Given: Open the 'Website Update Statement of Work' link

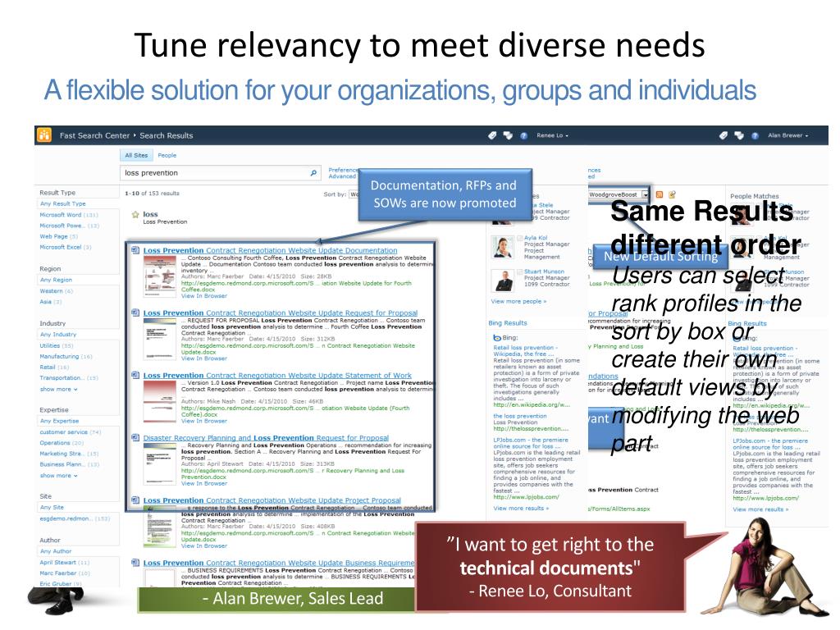Looking at the screenshot, I should 277,375.
